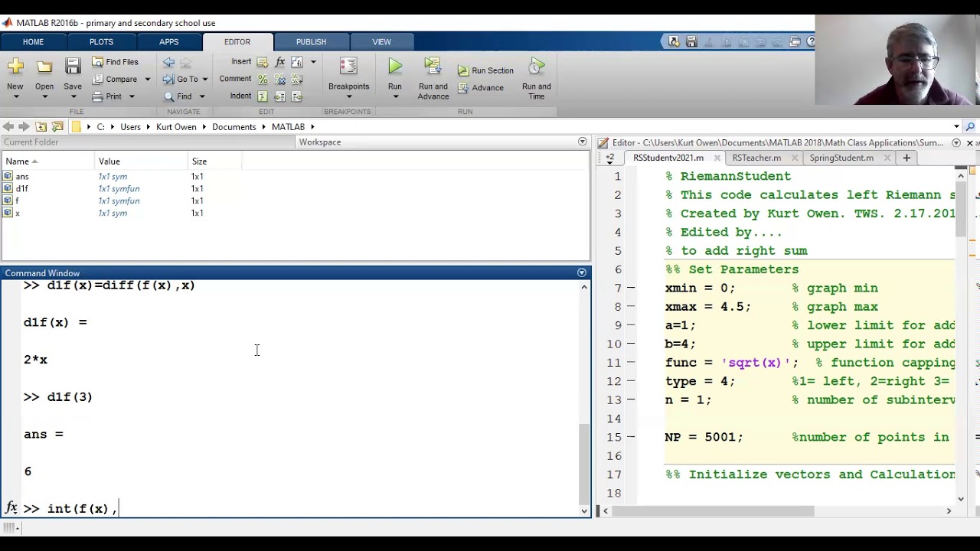Click the Decrease indent icon
980x551 pixels.
tap(297, 96)
